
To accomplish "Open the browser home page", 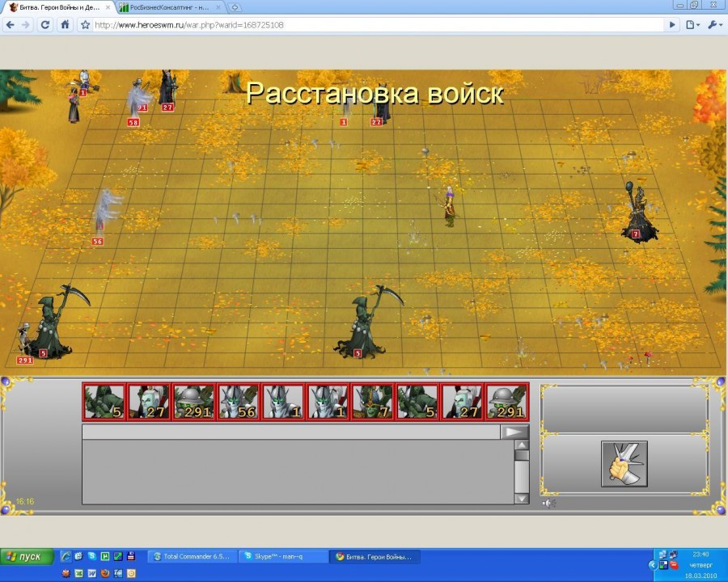I will pos(65,24).
